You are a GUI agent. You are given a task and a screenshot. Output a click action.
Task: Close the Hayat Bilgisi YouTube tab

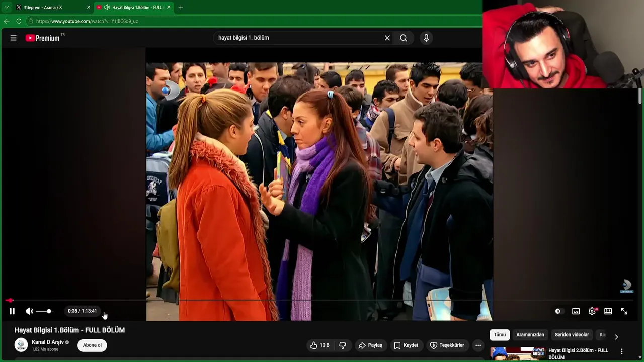tap(169, 7)
